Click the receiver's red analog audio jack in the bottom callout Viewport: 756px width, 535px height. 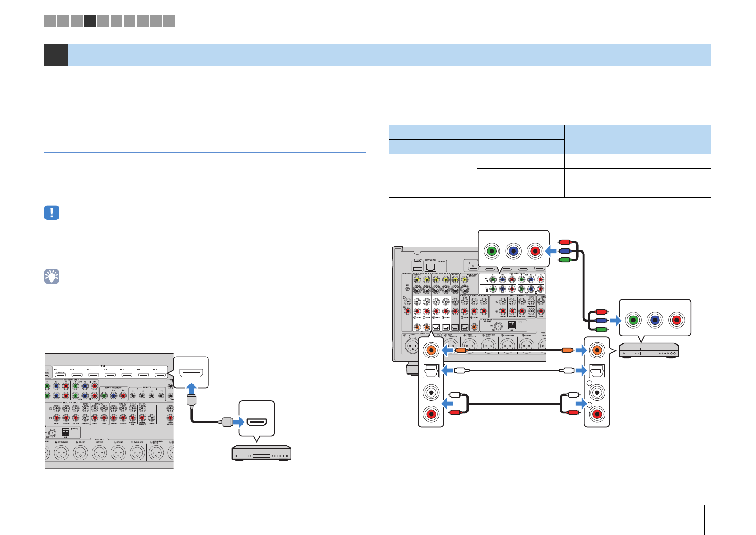(x=431, y=413)
